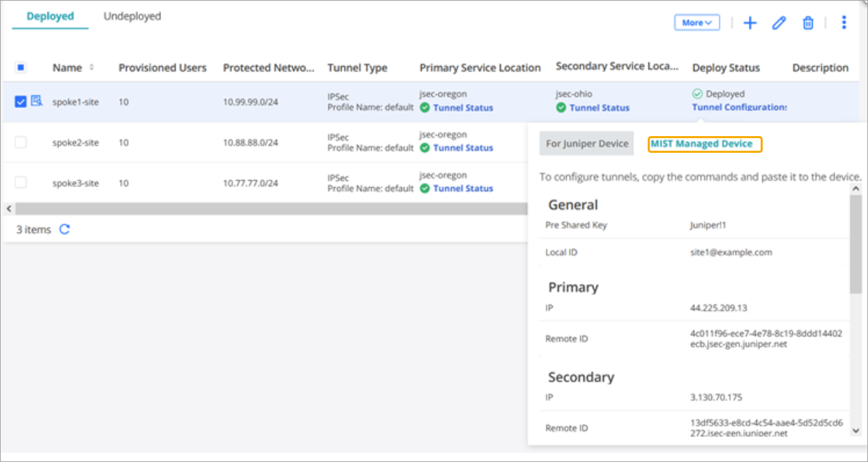Open the vertical three-dot options menu
This screenshot has height=462, width=868.
844,23
